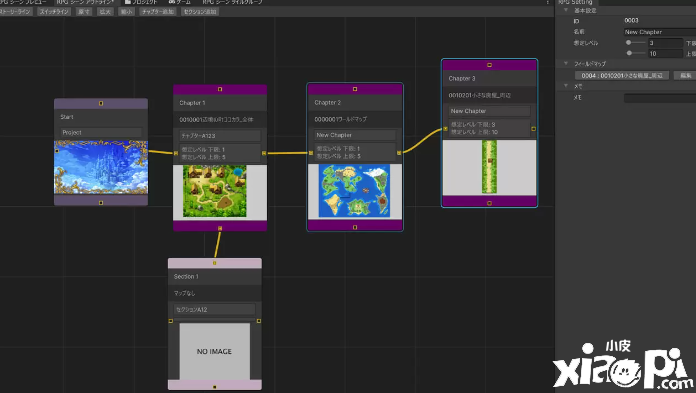Click the left input port of Chapter 2
The image size is (696, 393).
tap(311, 153)
